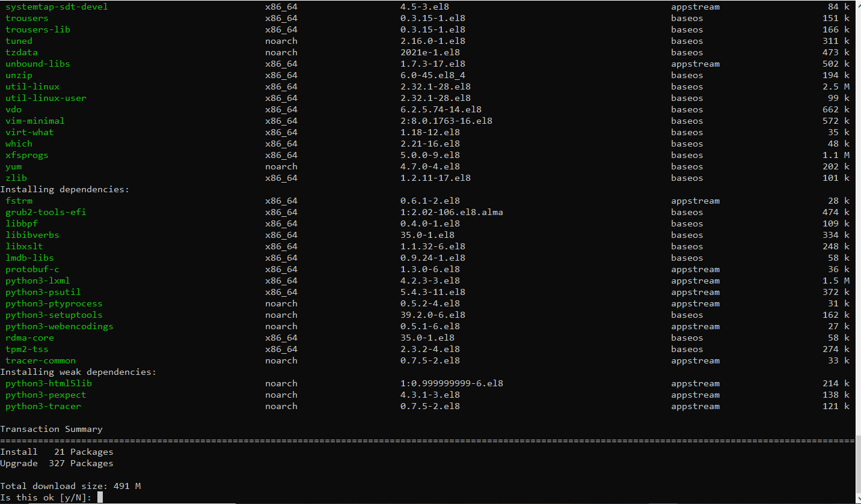
Task: Select the tuned package name
Action: (x=19, y=41)
